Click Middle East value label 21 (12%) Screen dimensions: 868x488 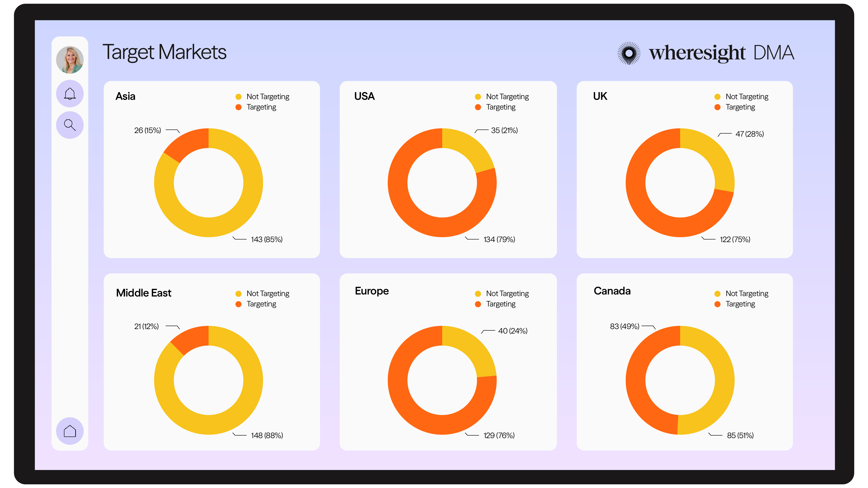click(147, 326)
